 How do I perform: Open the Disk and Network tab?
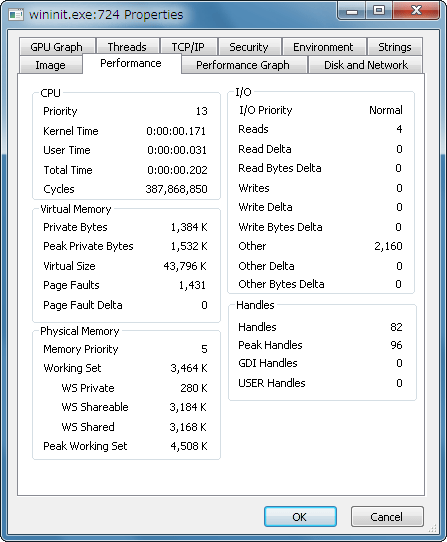(366, 65)
